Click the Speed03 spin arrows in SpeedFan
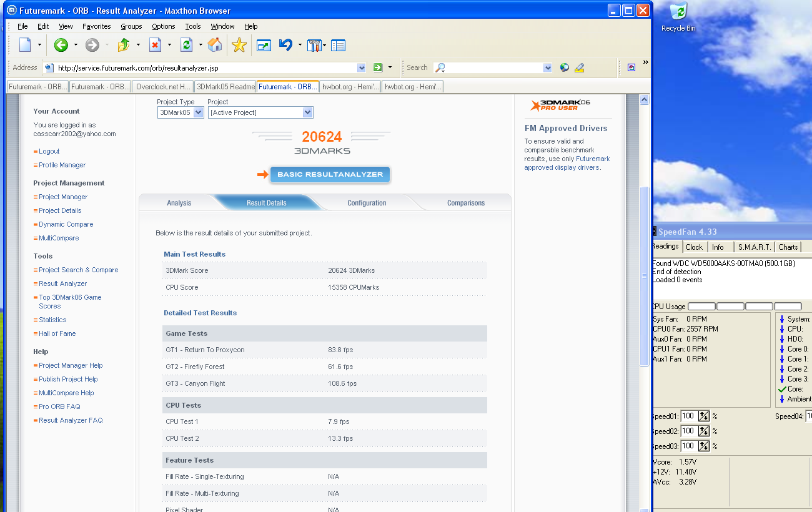 point(704,446)
